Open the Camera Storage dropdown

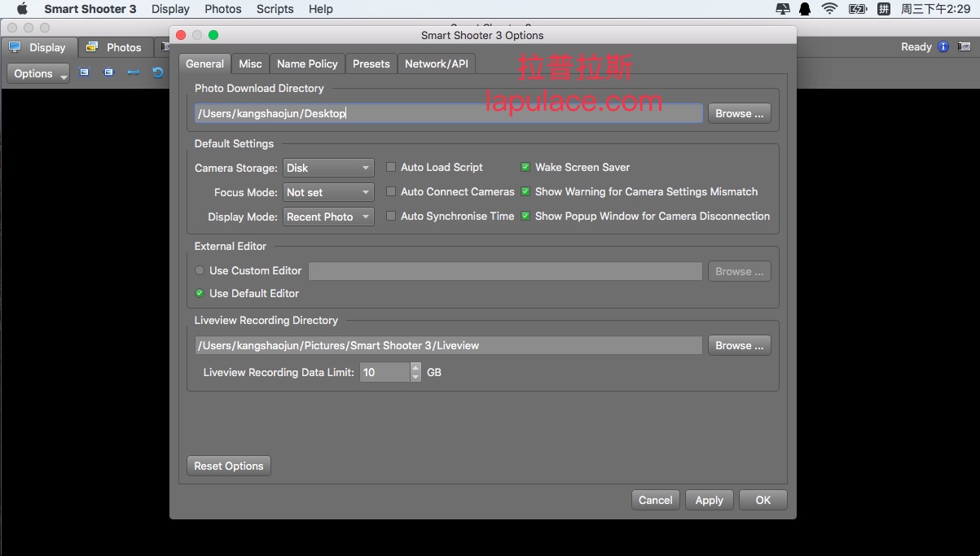[328, 168]
